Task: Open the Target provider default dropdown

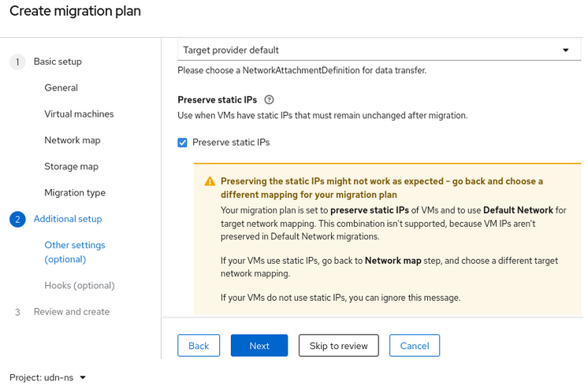Action: pyautogui.click(x=375, y=50)
